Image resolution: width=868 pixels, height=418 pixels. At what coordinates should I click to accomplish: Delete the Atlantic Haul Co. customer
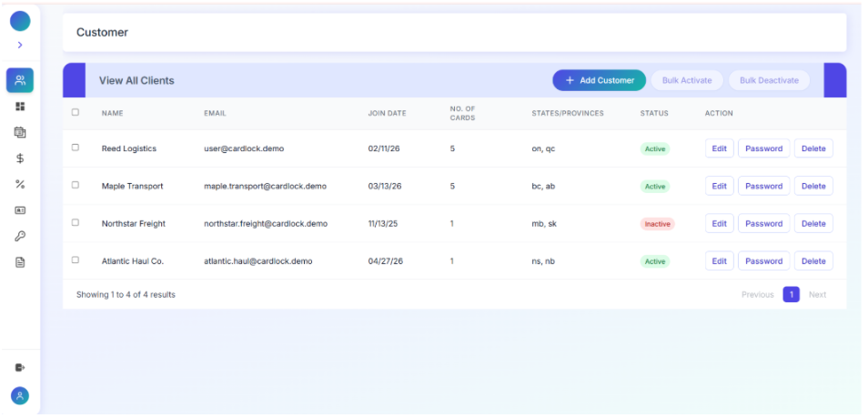813,261
